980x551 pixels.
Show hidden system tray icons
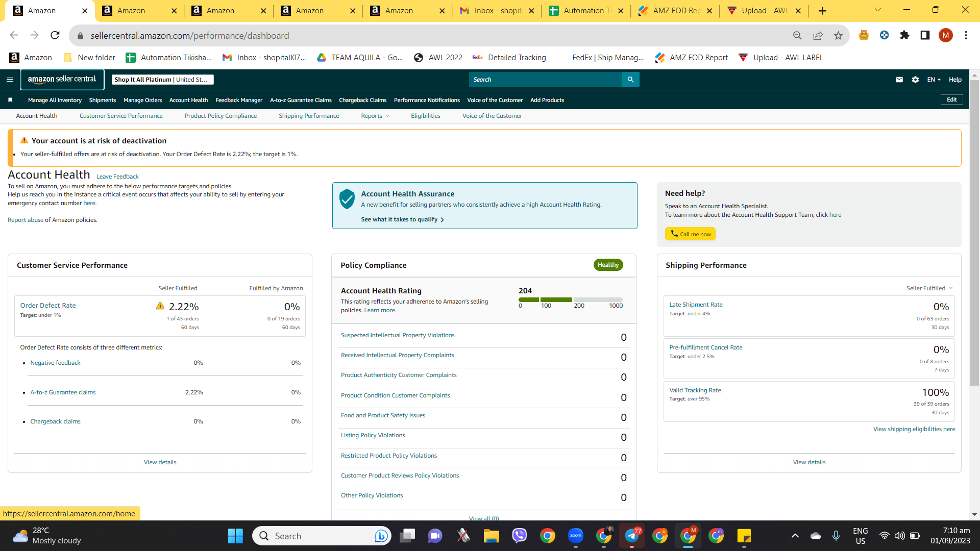tap(795, 536)
